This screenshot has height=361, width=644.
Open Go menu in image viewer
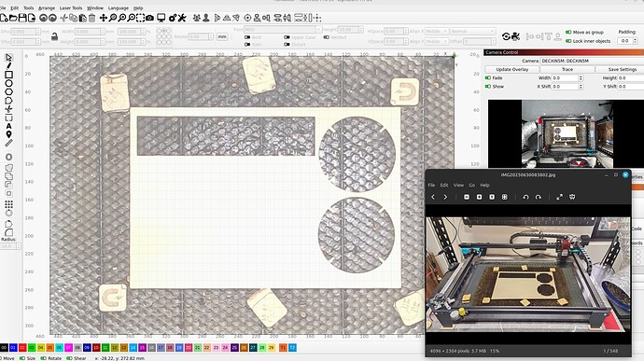pyautogui.click(x=472, y=186)
